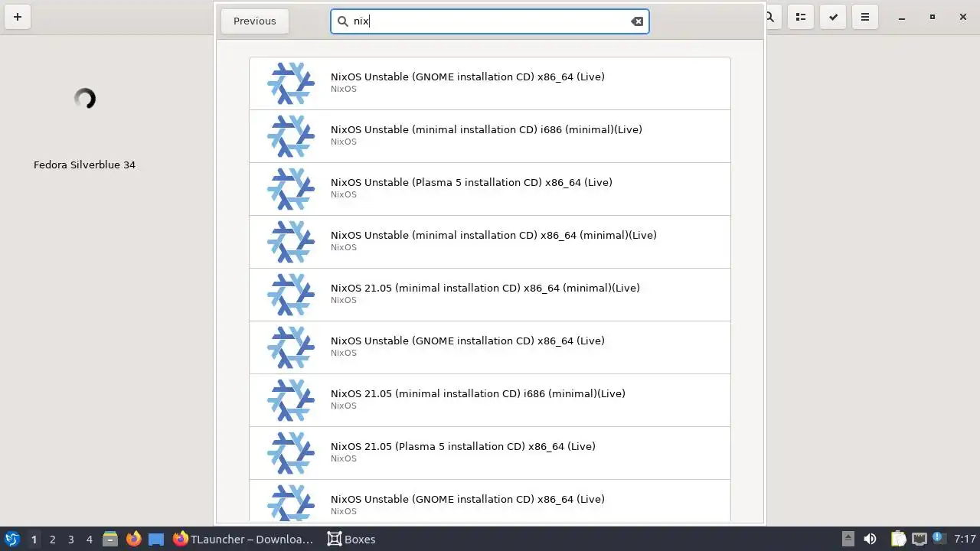Select NixOS Unstable minimal i686 (minimal)(Live)
This screenshot has height=551, width=980.
click(490, 136)
